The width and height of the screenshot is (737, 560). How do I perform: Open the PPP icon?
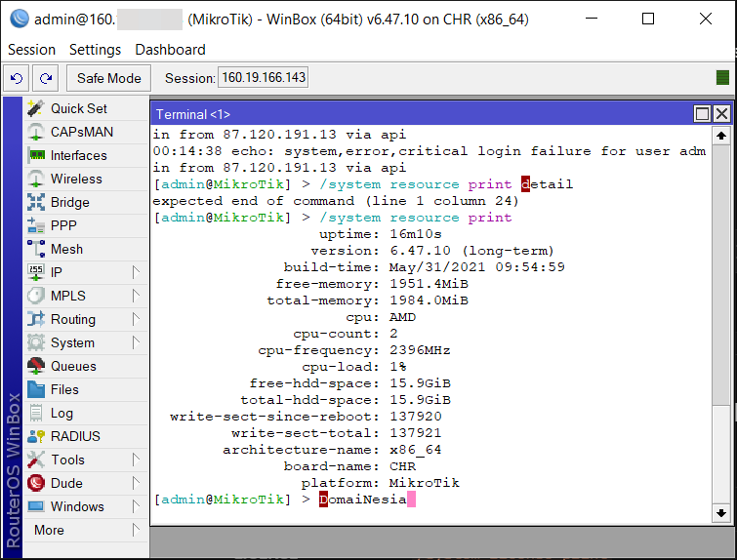pos(36,225)
